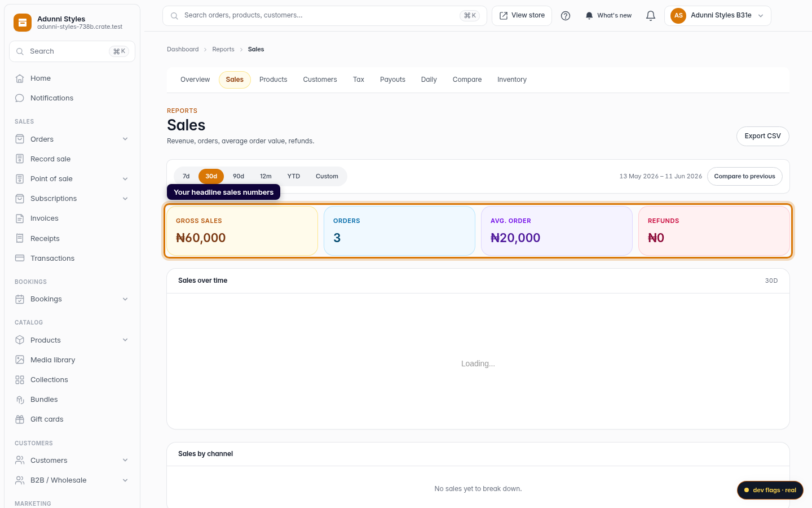Click the Products box icon in sidebar

click(20, 340)
